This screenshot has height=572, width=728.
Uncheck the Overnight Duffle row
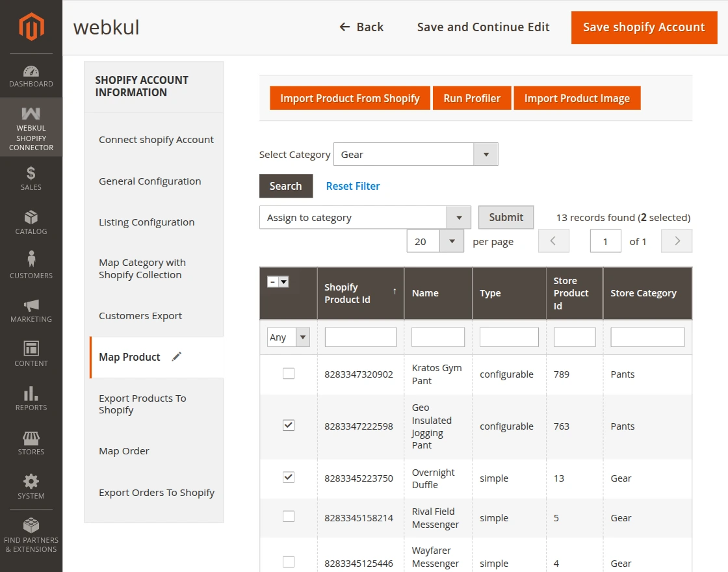point(289,477)
